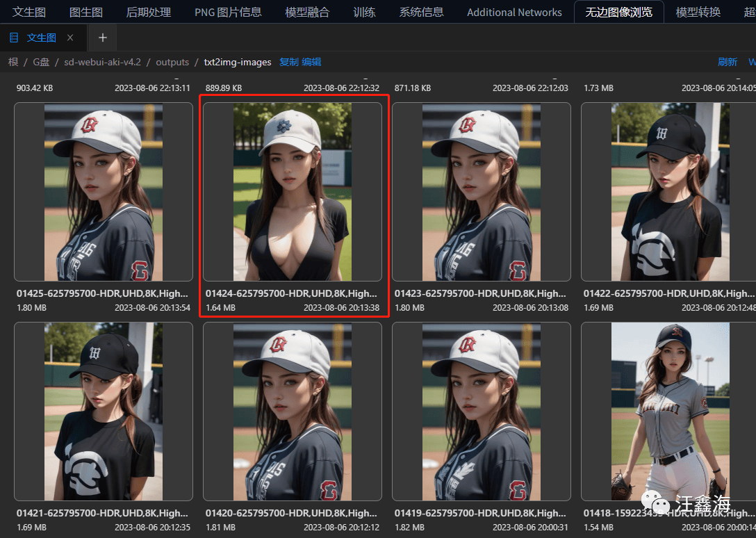View the 01422 black cap image thumbnail

tap(670, 192)
